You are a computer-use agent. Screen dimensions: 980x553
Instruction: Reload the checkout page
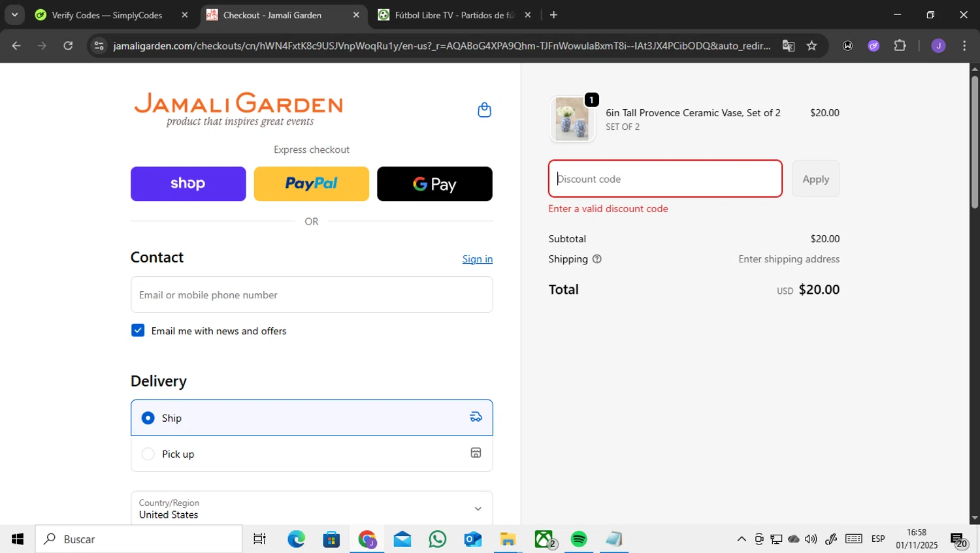[68, 46]
